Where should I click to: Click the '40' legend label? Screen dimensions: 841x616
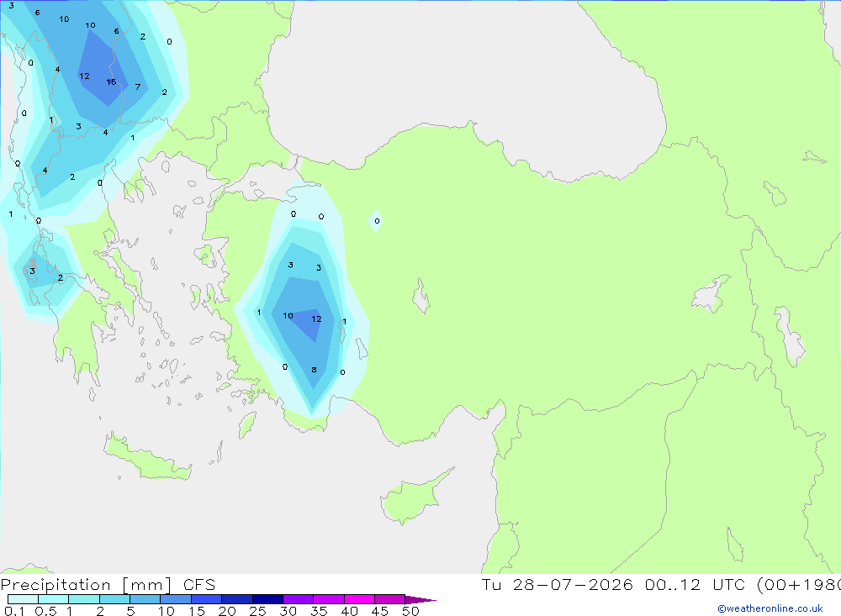pyautogui.click(x=349, y=611)
